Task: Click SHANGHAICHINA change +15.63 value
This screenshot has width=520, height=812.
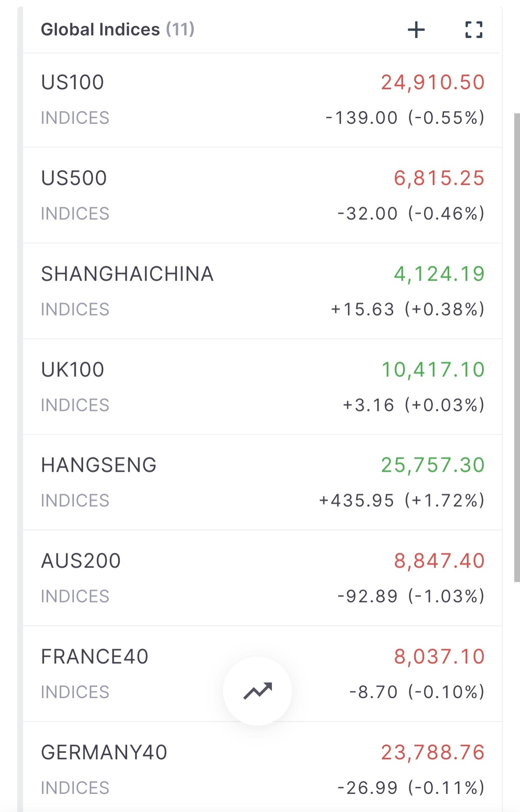Action: (x=362, y=309)
